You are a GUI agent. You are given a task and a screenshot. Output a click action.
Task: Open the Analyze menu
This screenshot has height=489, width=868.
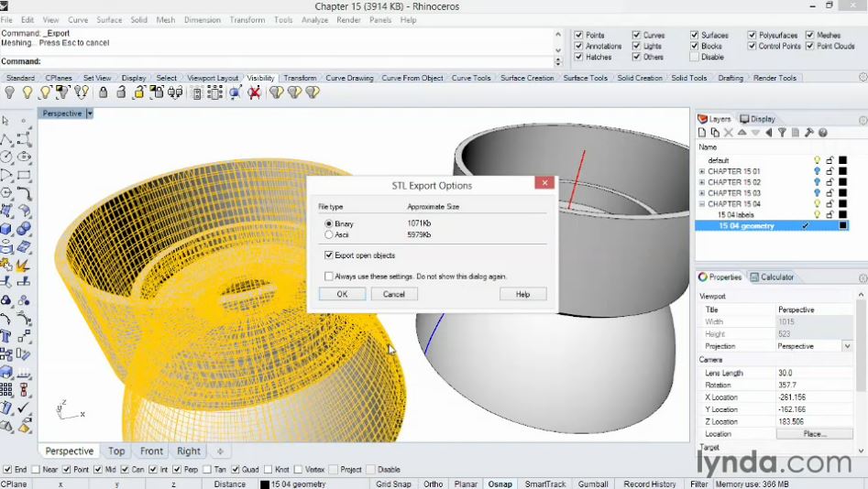tap(314, 20)
